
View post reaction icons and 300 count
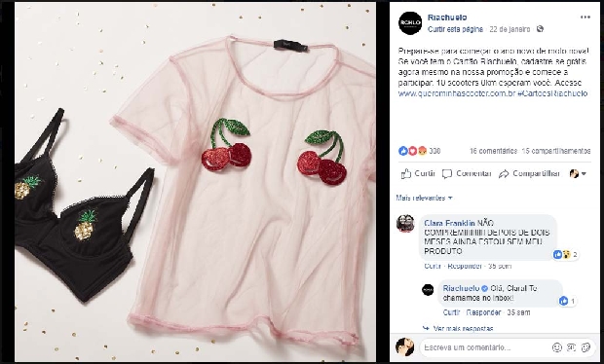coord(419,151)
